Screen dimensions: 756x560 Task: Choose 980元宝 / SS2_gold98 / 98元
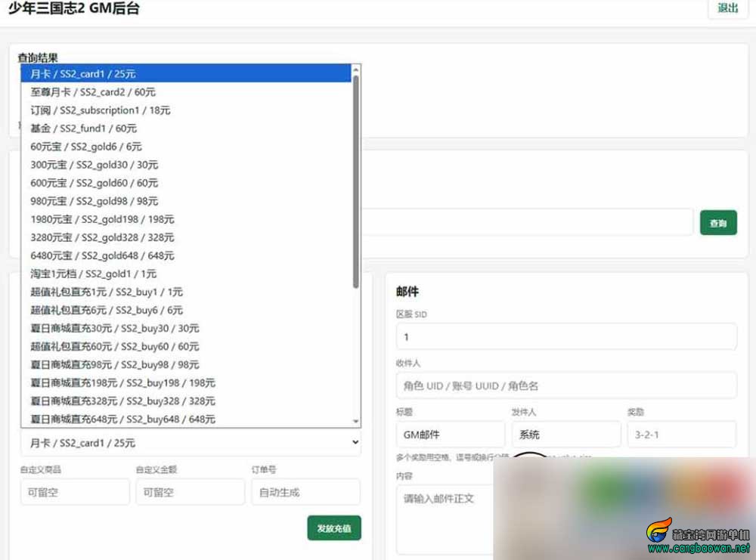point(186,201)
